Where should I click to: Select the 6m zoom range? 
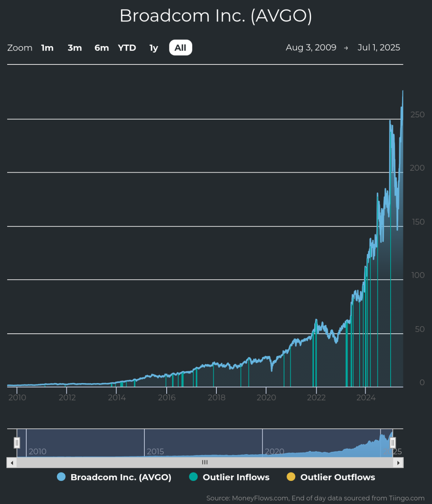pyautogui.click(x=101, y=48)
